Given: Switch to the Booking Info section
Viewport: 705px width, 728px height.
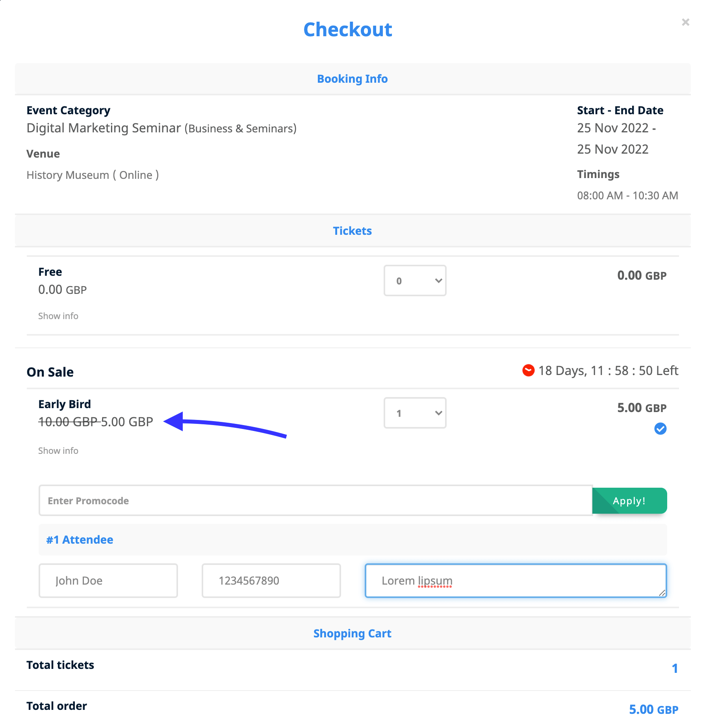Looking at the screenshot, I should [x=352, y=78].
